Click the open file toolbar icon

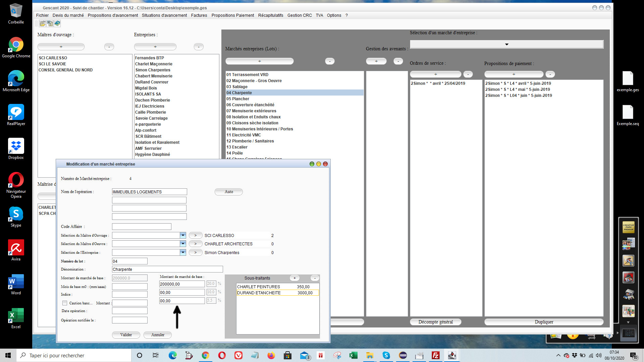pos(43,23)
